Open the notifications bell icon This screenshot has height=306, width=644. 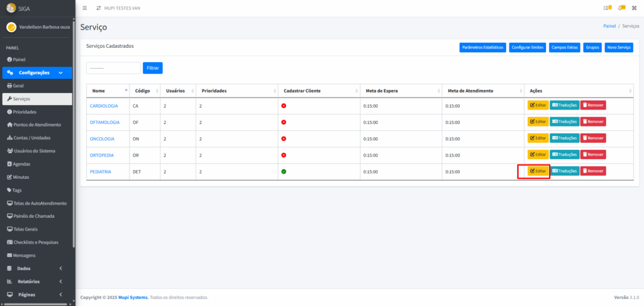(x=621, y=8)
